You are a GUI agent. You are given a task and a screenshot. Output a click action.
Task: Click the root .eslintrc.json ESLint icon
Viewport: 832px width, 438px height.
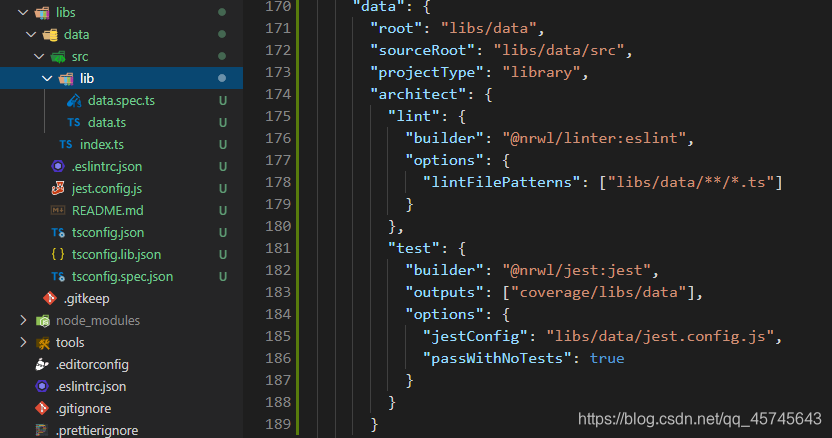click(x=42, y=387)
